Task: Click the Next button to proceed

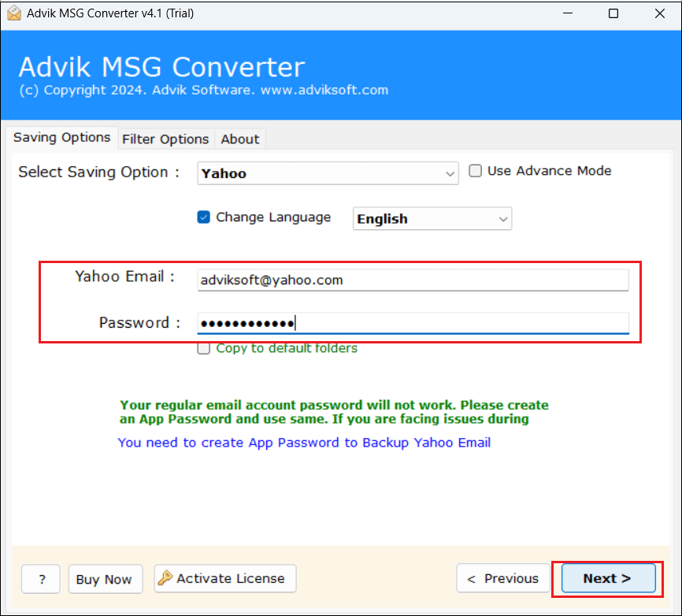Action: coord(606,578)
